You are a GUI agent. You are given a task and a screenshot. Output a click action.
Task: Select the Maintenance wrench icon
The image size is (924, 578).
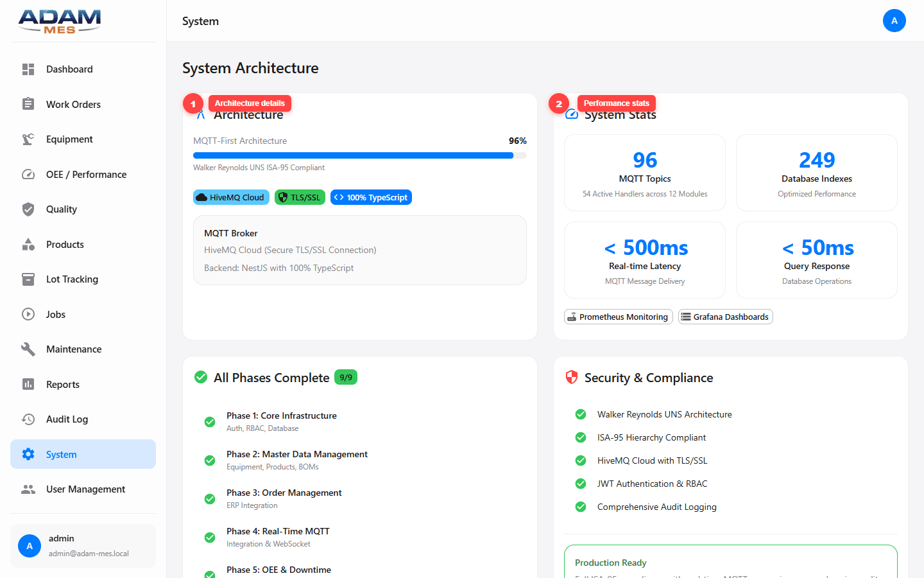coord(28,349)
